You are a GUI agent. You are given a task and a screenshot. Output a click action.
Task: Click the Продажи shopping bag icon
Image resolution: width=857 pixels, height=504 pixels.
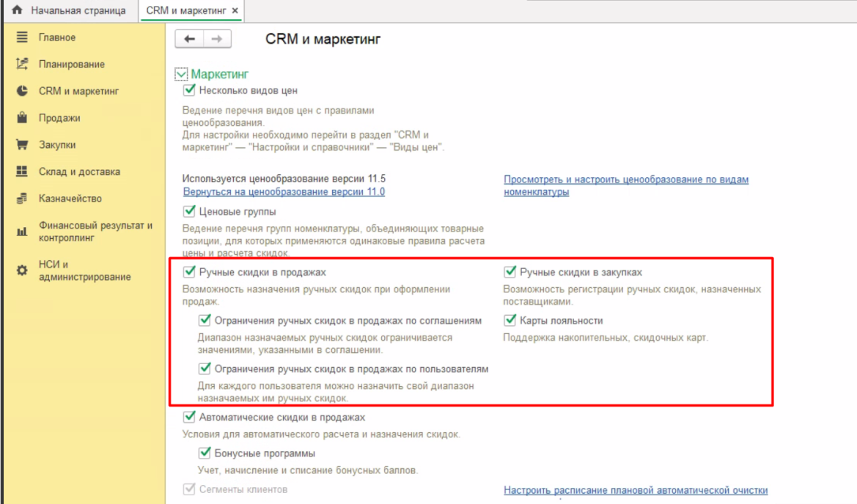(x=22, y=118)
